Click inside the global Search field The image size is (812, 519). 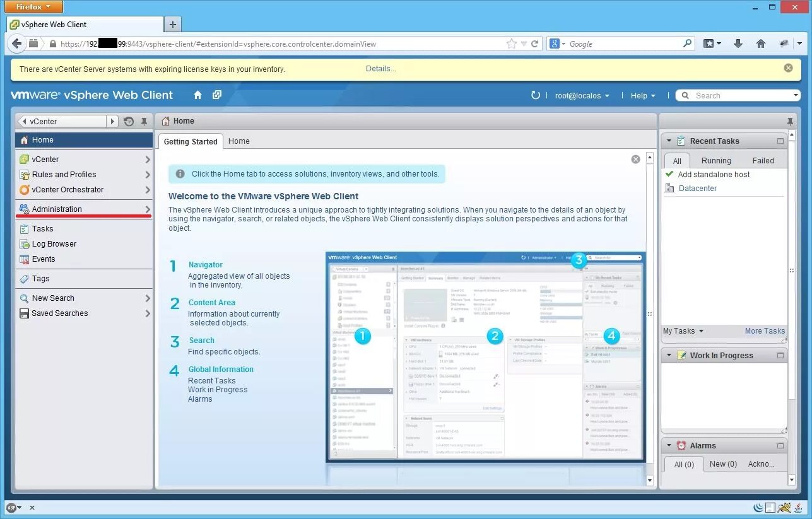click(x=738, y=95)
